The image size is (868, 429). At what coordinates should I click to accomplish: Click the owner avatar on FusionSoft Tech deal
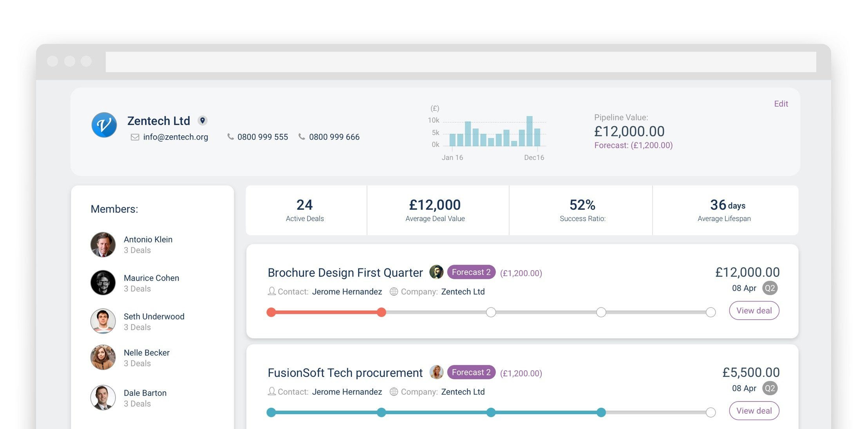point(436,372)
